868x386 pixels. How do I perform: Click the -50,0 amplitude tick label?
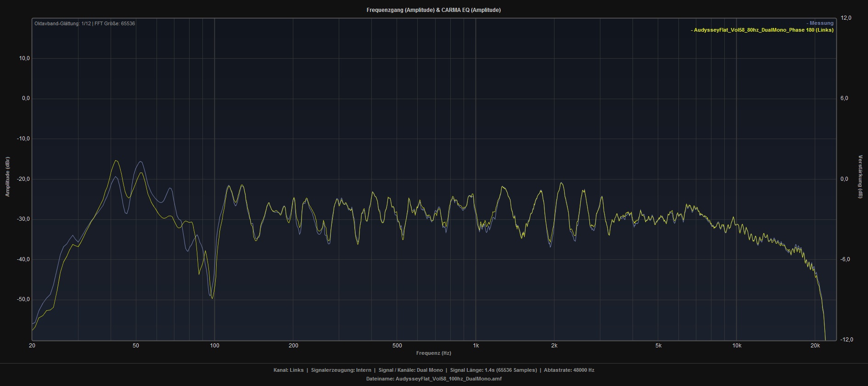pyautogui.click(x=23, y=299)
